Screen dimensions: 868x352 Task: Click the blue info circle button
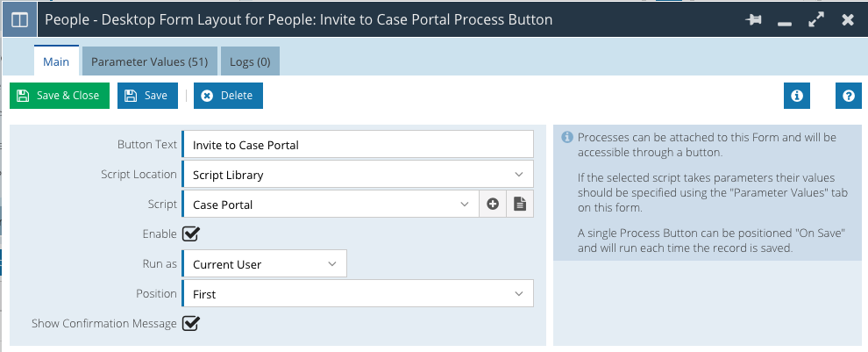[797, 96]
